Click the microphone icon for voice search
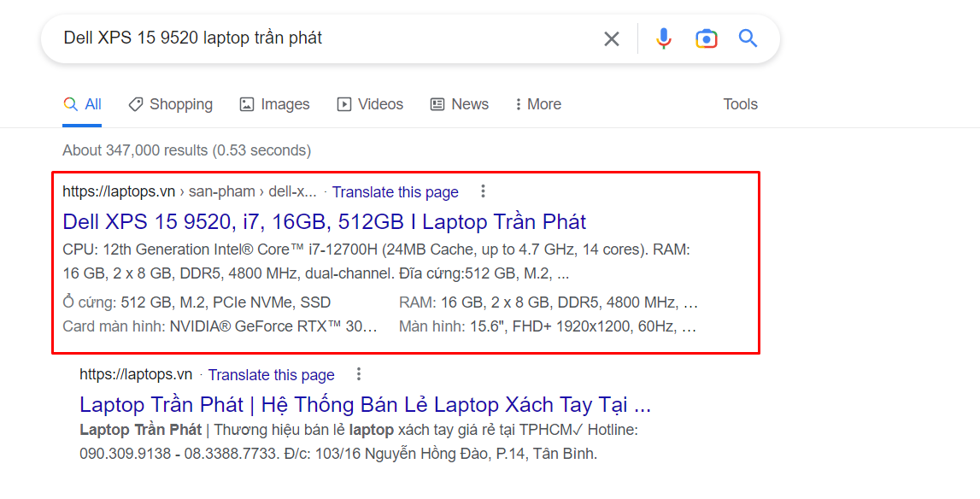 (664, 38)
